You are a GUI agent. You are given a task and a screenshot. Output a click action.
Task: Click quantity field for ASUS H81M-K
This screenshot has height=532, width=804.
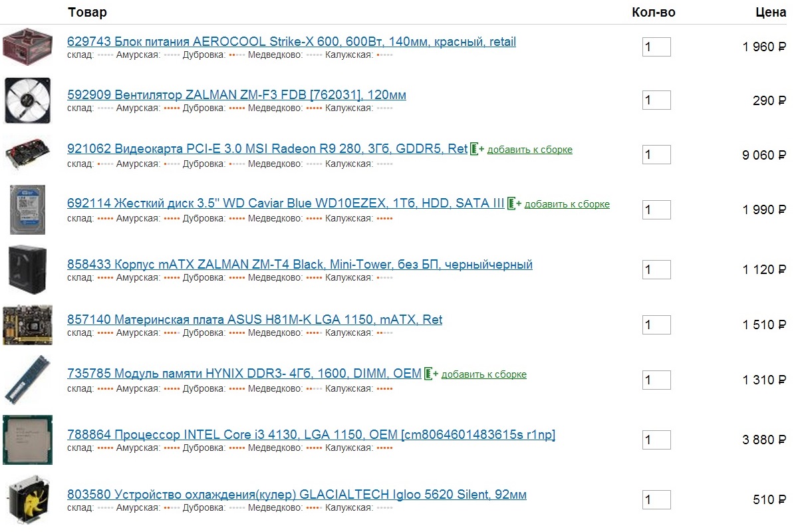[x=656, y=325]
